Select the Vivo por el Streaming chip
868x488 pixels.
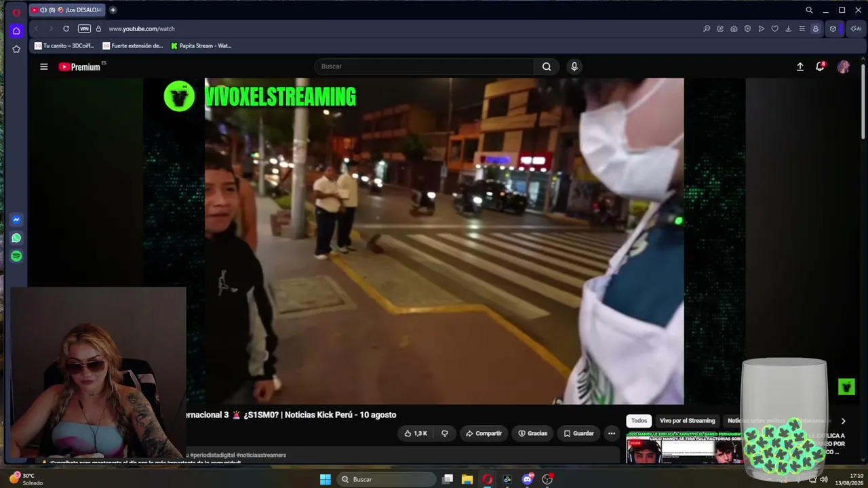pyautogui.click(x=688, y=421)
